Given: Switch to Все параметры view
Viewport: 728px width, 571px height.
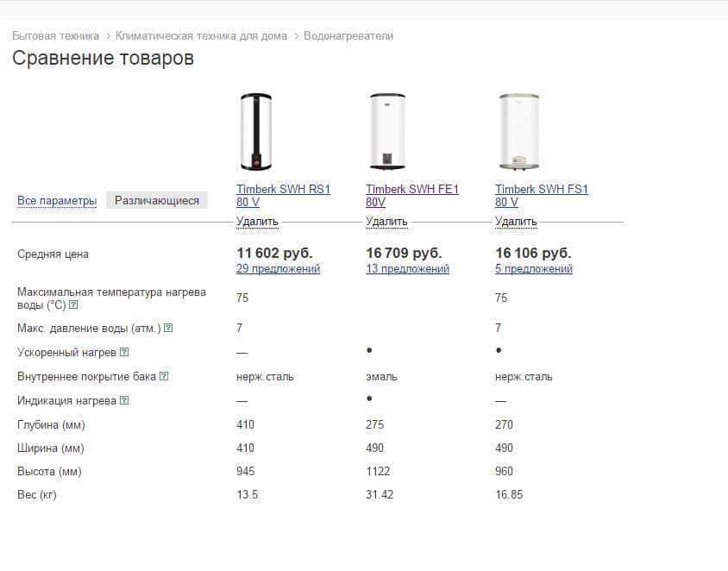Looking at the screenshot, I should coord(57,201).
